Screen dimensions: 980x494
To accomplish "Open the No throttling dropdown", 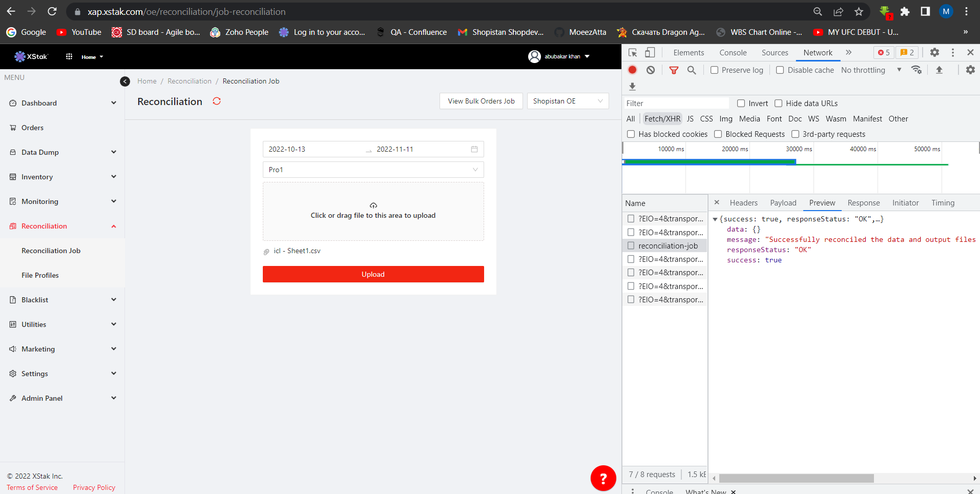I will [871, 70].
